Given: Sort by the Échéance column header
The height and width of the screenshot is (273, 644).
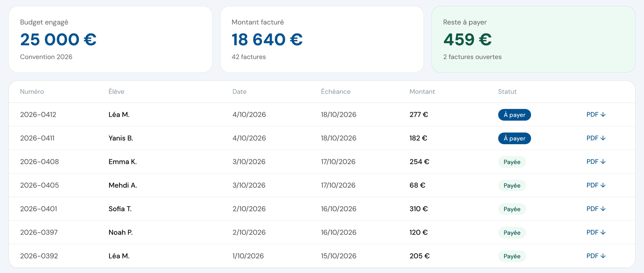Looking at the screenshot, I should click(336, 92).
